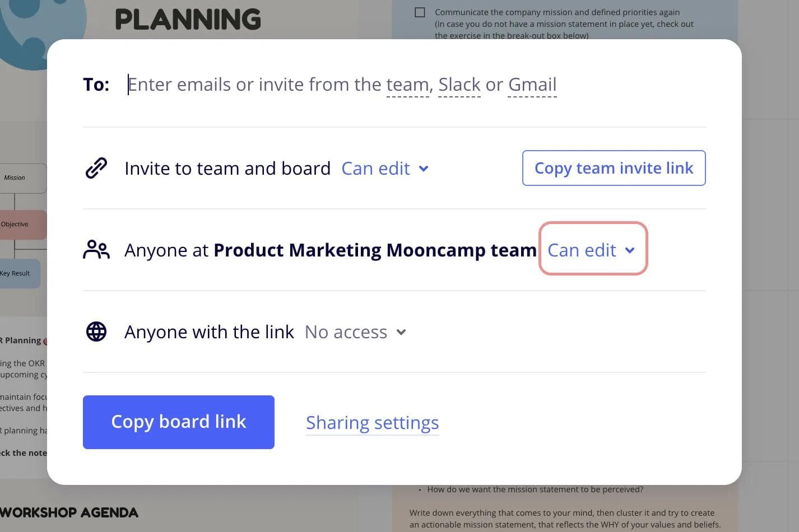Open the 'Can edit' dropdown for team invite
The width and height of the screenshot is (799, 532).
(x=384, y=168)
